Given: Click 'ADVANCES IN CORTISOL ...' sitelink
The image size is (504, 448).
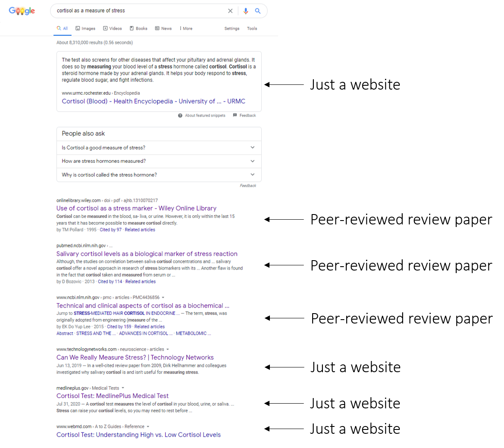Looking at the screenshot, I should 146,334.
